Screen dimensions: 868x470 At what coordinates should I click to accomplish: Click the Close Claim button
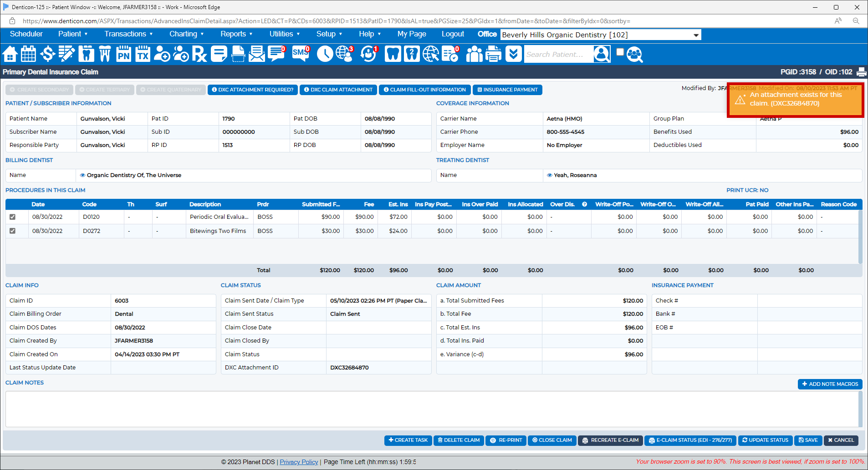(x=552, y=440)
